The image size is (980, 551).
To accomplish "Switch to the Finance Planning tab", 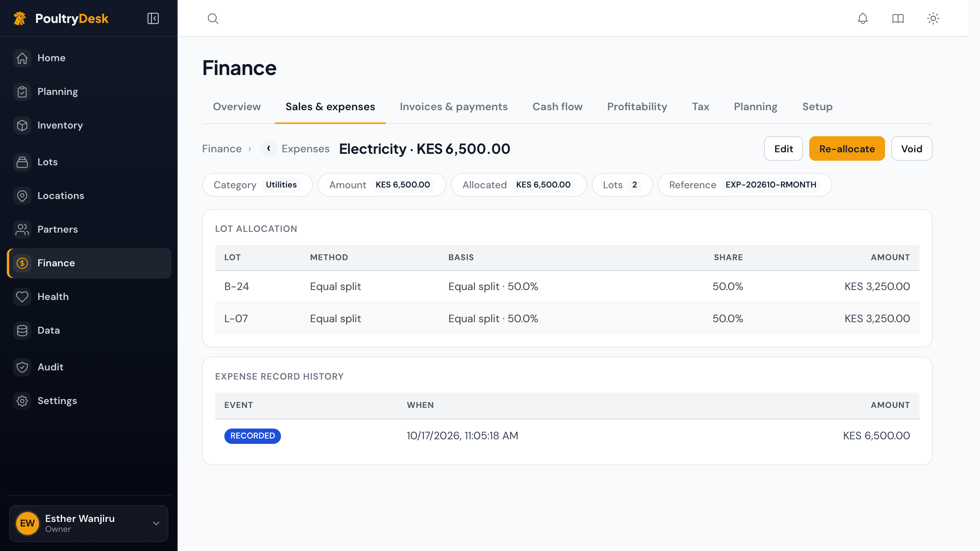I will click(x=755, y=107).
